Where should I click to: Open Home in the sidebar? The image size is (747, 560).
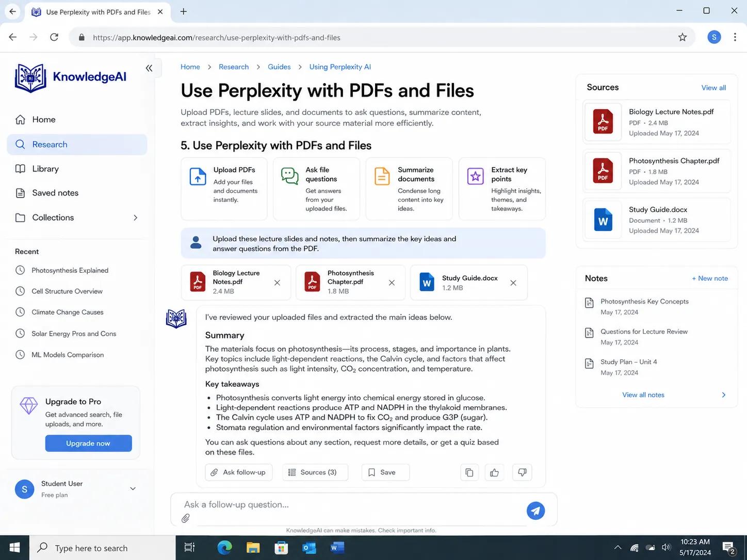(x=77, y=120)
